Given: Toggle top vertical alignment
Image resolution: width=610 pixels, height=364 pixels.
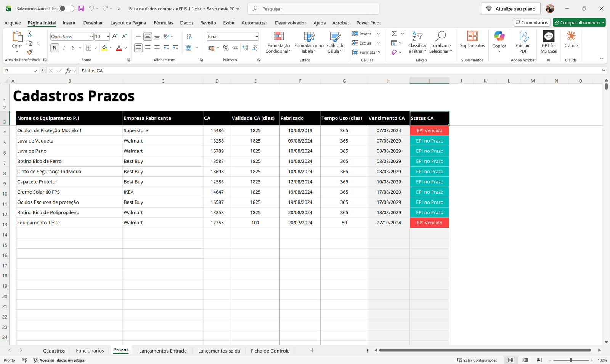Looking at the screenshot, I should point(138,37).
